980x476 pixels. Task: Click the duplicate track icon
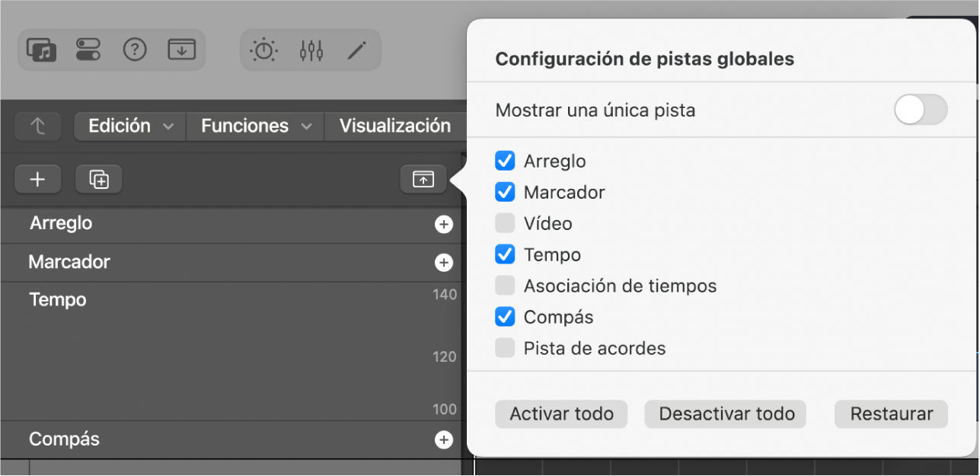(99, 179)
